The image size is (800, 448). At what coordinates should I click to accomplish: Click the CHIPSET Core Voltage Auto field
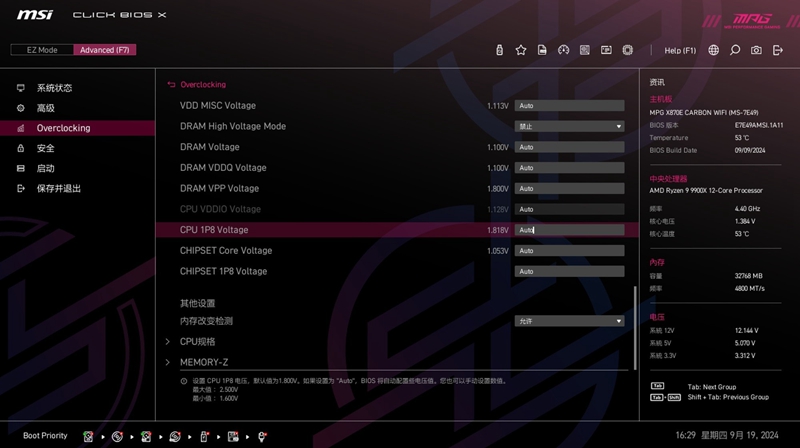pyautogui.click(x=569, y=251)
